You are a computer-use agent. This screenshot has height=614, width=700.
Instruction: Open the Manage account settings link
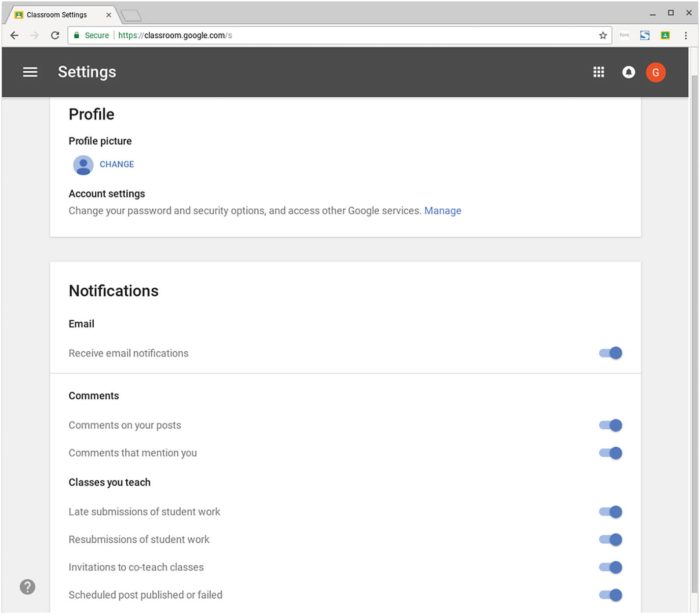(443, 211)
